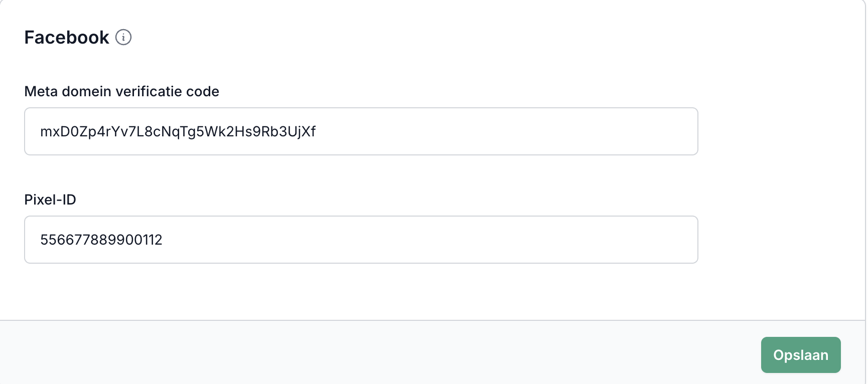The image size is (868, 384).
Task: Click the Pixel-ID field label
Action: 50,200
